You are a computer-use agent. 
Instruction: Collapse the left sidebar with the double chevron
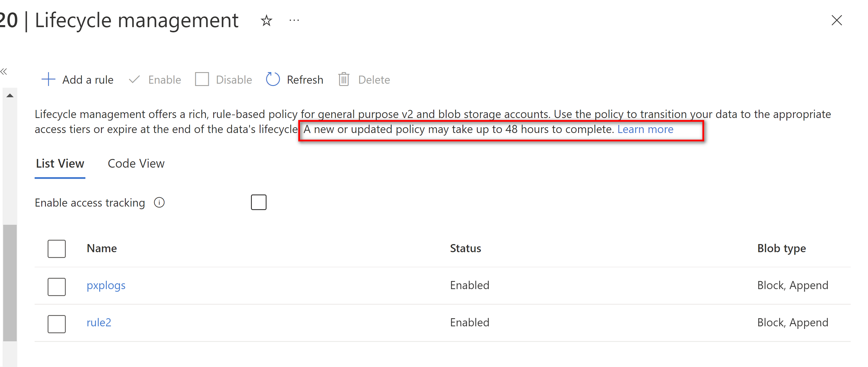pyautogui.click(x=5, y=72)
